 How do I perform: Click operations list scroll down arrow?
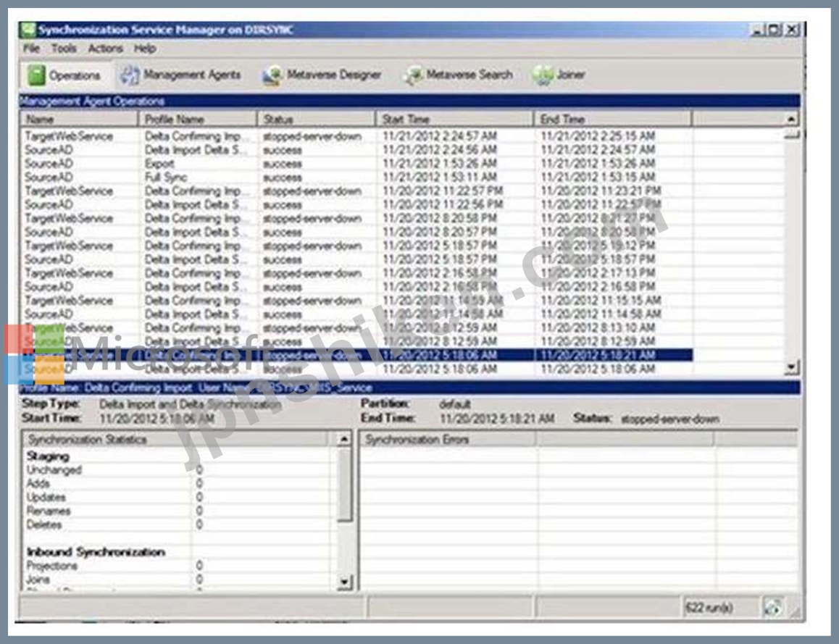point(791,367)
